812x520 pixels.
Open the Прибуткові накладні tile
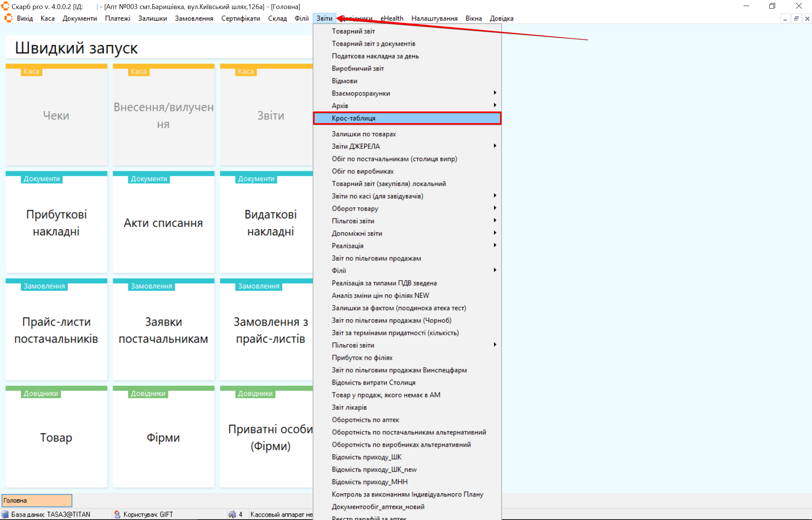tap(56, 223)
